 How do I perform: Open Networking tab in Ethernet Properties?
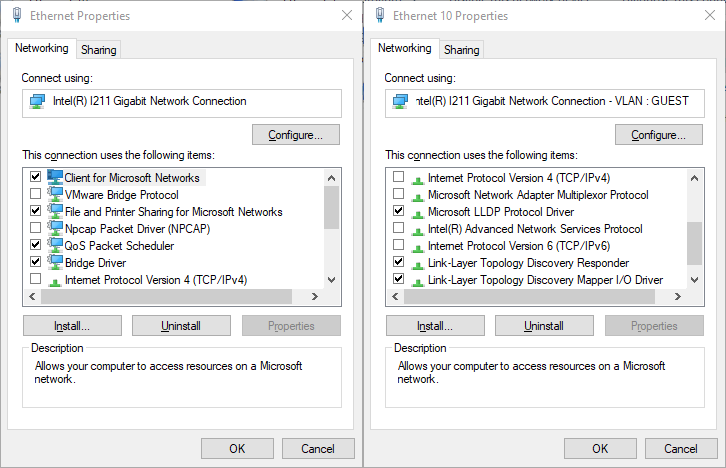[x=42, y=48]
